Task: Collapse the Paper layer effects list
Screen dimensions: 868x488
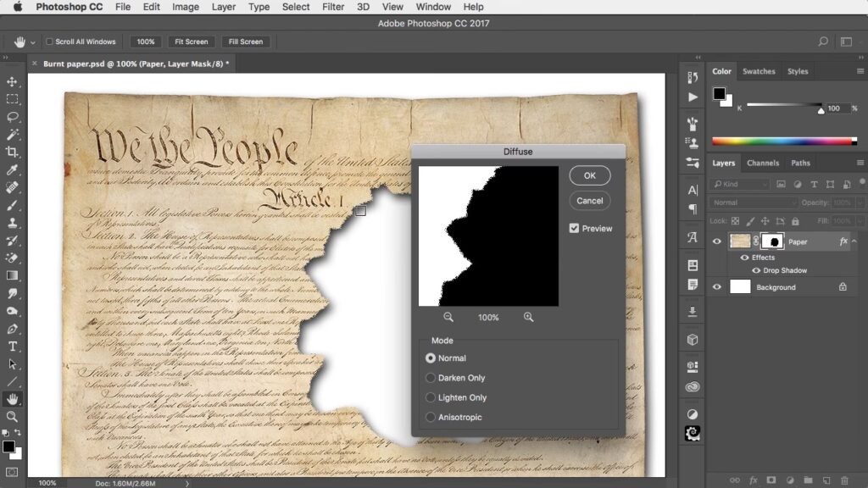Action: pyautogui.click(x=854, y=241)
